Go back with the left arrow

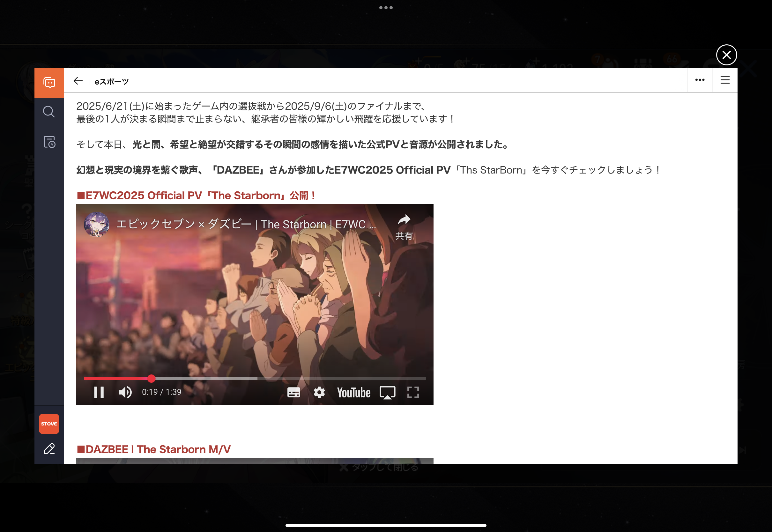[x=78, y=81]
